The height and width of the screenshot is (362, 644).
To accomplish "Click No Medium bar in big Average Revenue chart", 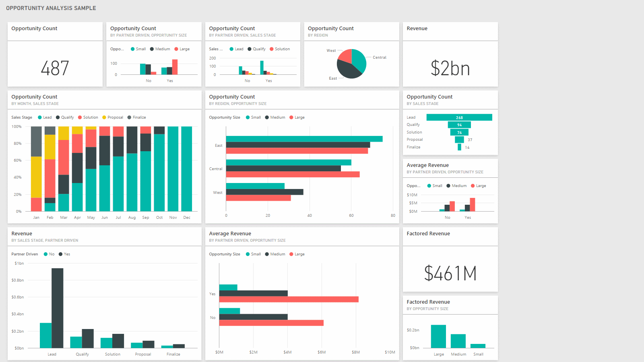I will (254, 317).
